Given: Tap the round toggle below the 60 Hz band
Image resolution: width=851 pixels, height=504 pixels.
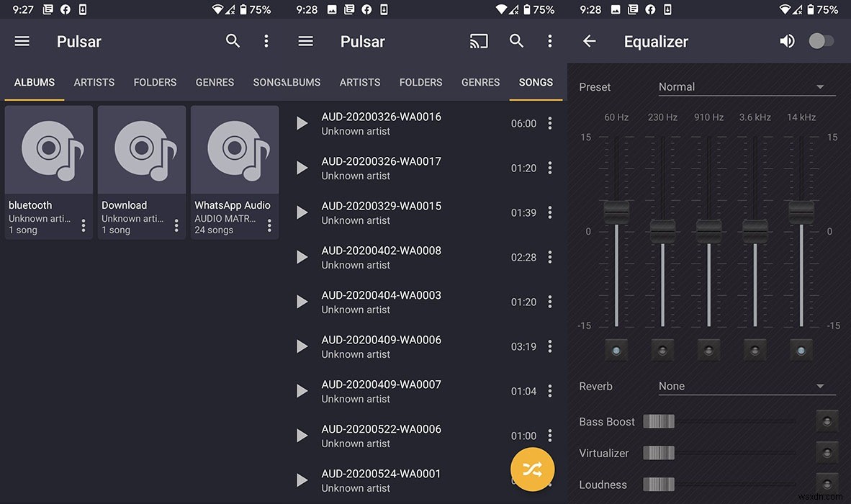Looking at the screenshot, I should click(x=616, y=349).
